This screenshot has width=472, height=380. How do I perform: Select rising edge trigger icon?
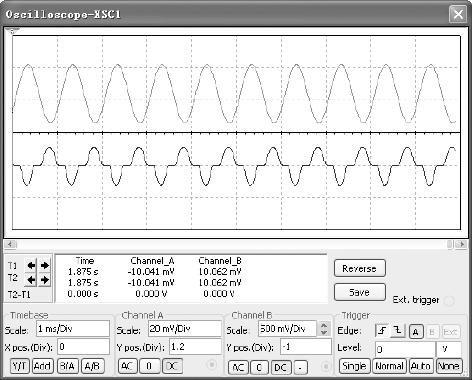[x=382, y=331]
